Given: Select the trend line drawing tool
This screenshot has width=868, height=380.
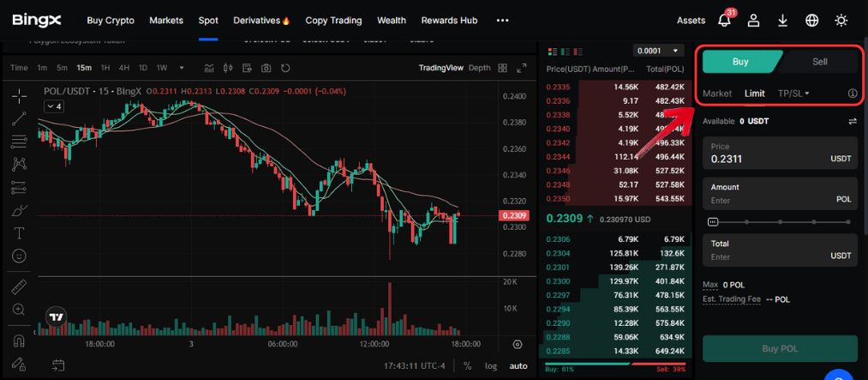Looking at the screenshot, I should pos(20,118).
